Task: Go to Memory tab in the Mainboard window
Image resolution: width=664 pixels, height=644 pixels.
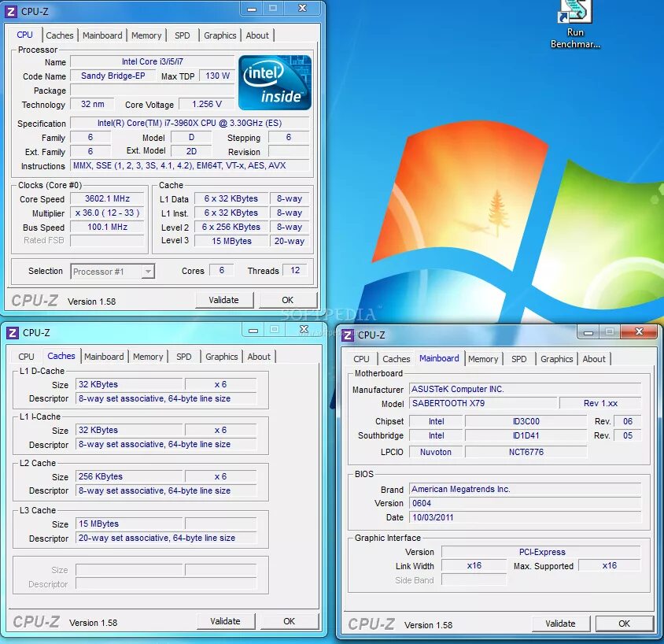Action: pyautogui.click(x=483, y=359)
